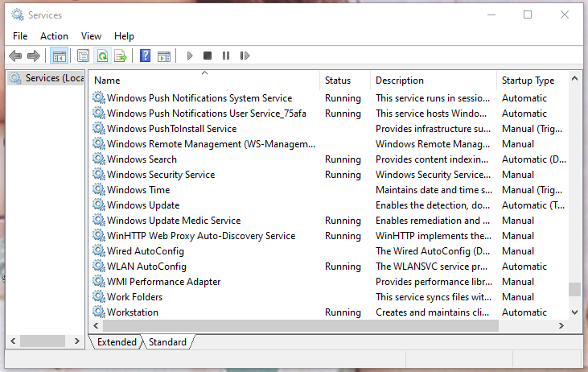Click gear icon of WLAN AutoConfig service
Screen dimensions: 588x372
[99, 267]
